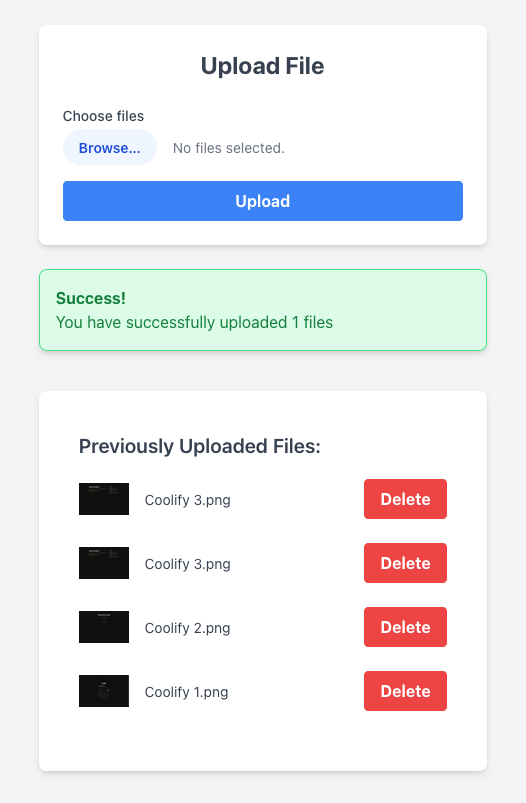
Task: Open the Coolify 1.png thumbnail preview
Action: [104, 691]
